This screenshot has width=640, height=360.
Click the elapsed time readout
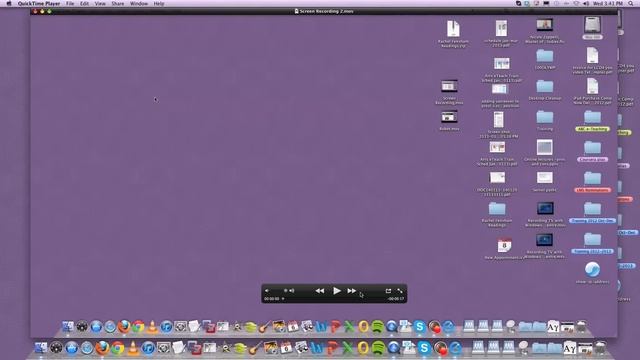click(x=271, y=299)
